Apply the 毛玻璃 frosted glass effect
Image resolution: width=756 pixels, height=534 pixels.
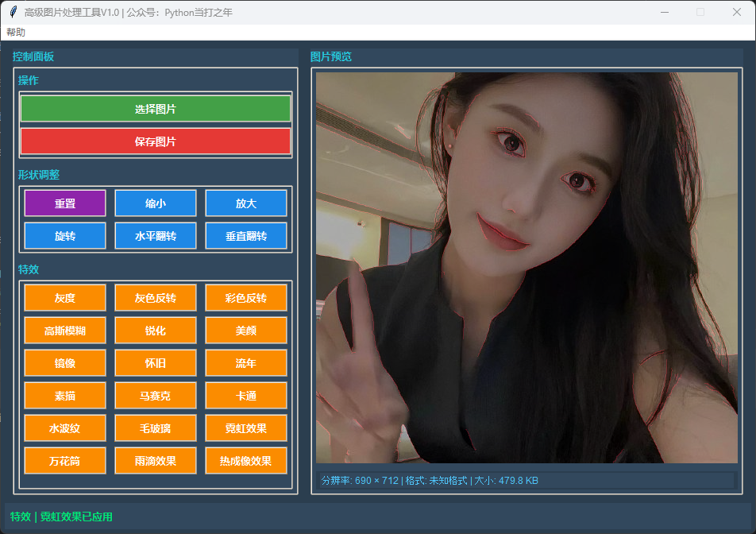click(x=156, y=428)
